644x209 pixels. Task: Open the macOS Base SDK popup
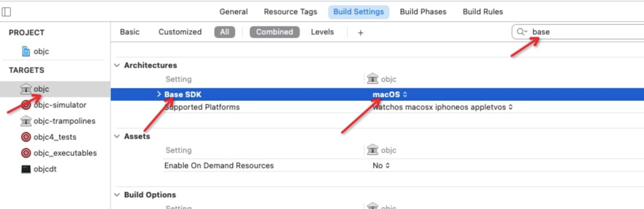click(390, 94)
